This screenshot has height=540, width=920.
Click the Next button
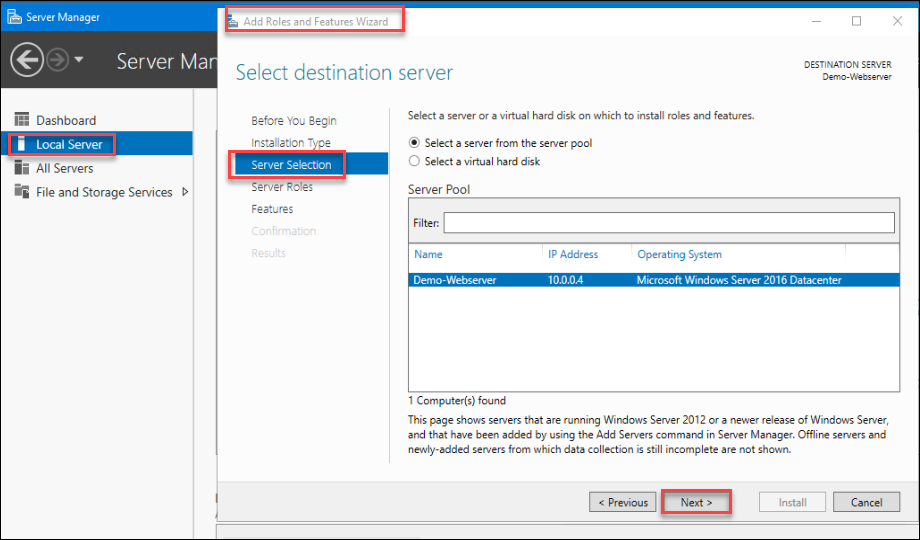click(696, 502)
